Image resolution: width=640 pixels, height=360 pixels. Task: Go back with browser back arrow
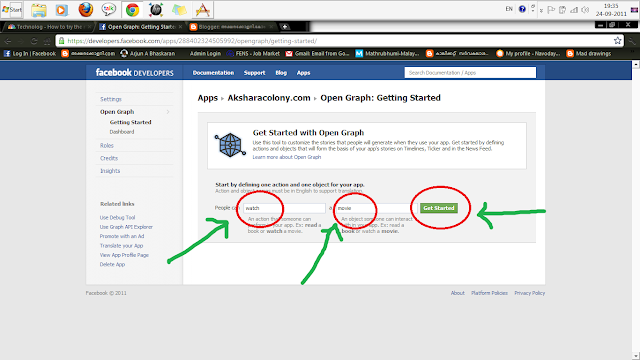pos(8,41)
